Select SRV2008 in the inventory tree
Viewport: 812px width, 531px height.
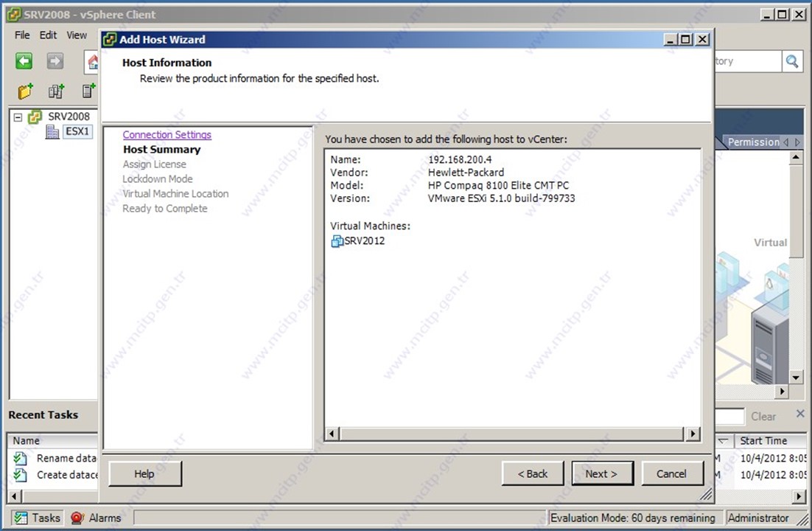[x=69, y=117]
